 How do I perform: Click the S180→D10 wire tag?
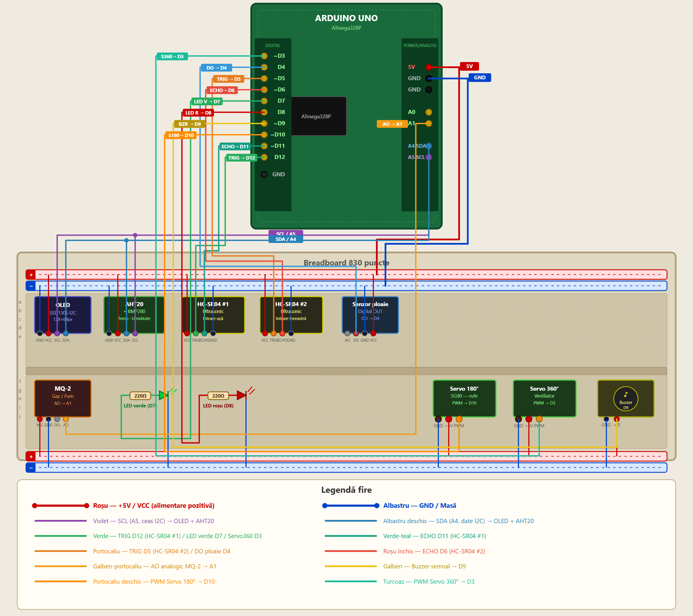point(181,135)
